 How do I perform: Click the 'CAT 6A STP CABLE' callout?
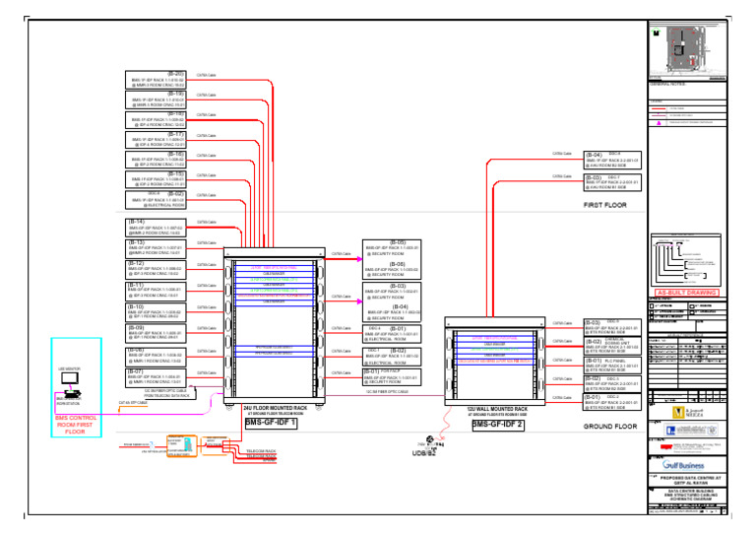pyautogui.click(x=133, y=403)
